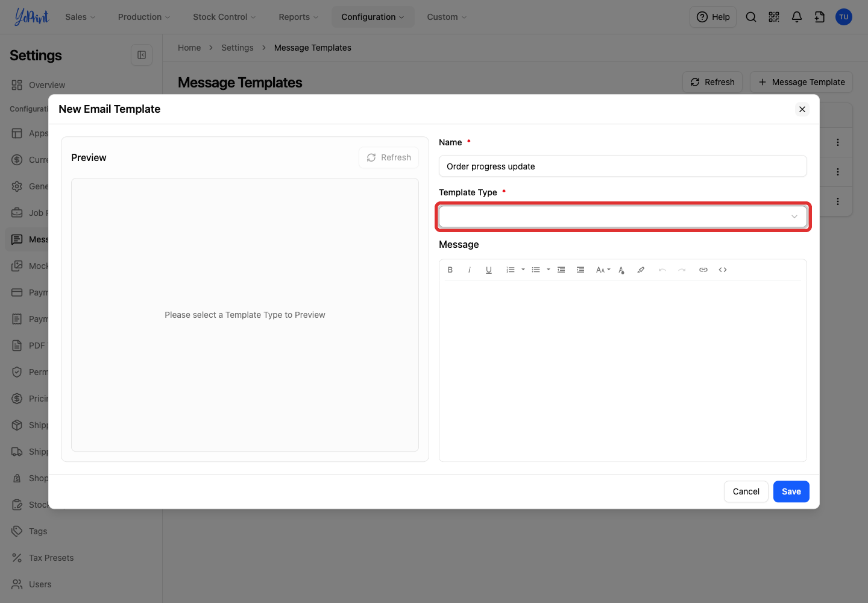
Task: Open the Template Type dropdown
Action: (623, 216)
